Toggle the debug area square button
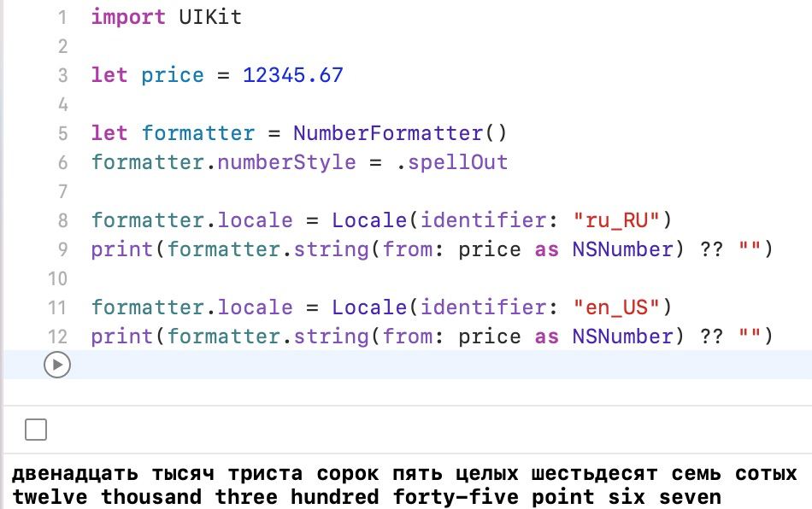 pos(36,430)
